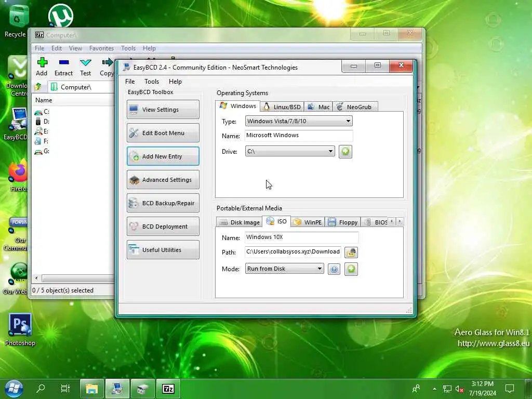Switch to the Linux/BSD tab
Screen dimensions: 532x399
(282, 107)
